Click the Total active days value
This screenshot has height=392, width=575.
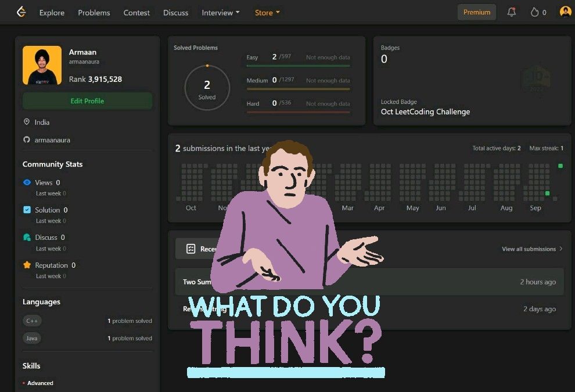[519, 148]
